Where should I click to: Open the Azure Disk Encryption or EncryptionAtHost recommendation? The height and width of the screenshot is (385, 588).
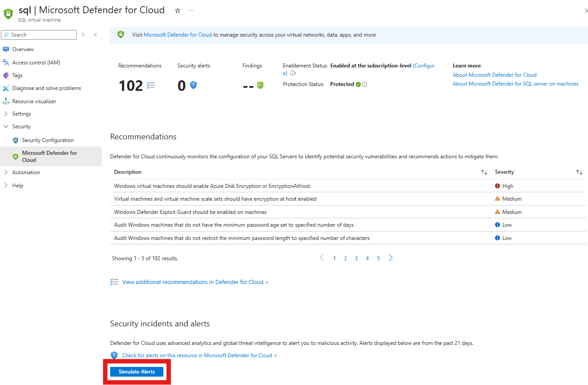point(212,186)
